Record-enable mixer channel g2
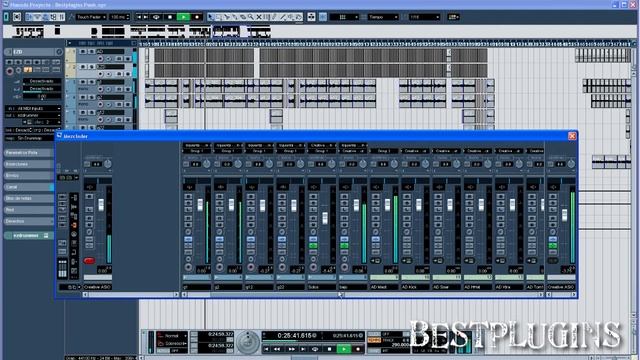 click(220, 268)
